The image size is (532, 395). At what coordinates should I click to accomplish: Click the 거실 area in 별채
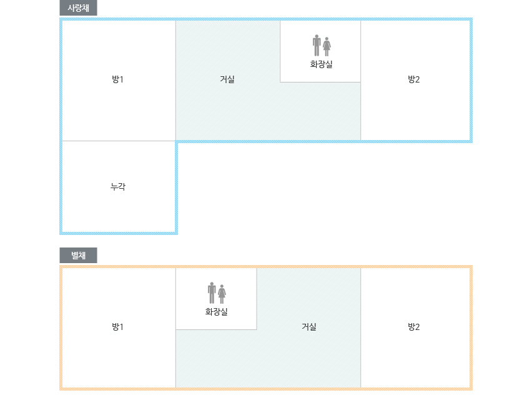308,327
